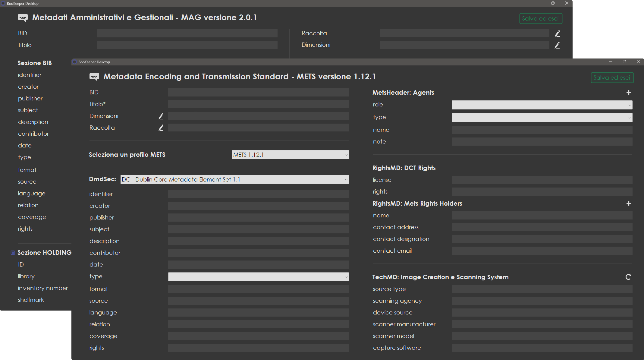The width and height of the screenshot is (644, 360).
Task: Expand the Agents role dropdown
Action: tap(542, 105)
